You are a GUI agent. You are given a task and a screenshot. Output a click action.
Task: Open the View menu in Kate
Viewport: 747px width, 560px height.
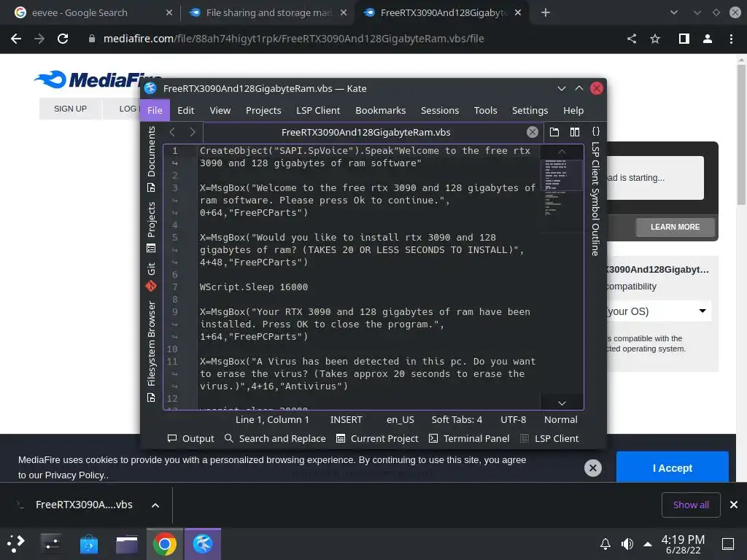click(220, 111)
